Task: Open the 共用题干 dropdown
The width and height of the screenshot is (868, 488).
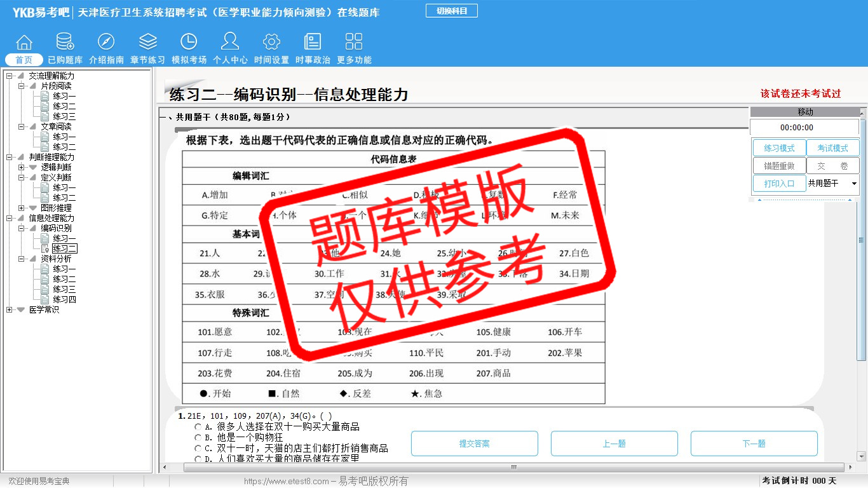Action: point(853,184)
